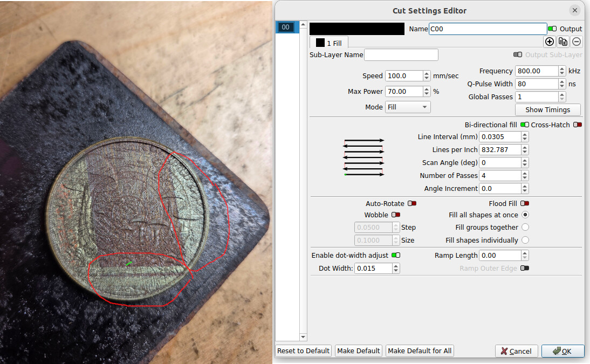This screenshot has height=364, width=590.
Task: Select the Fill groups together radio option
Action: 525,227
